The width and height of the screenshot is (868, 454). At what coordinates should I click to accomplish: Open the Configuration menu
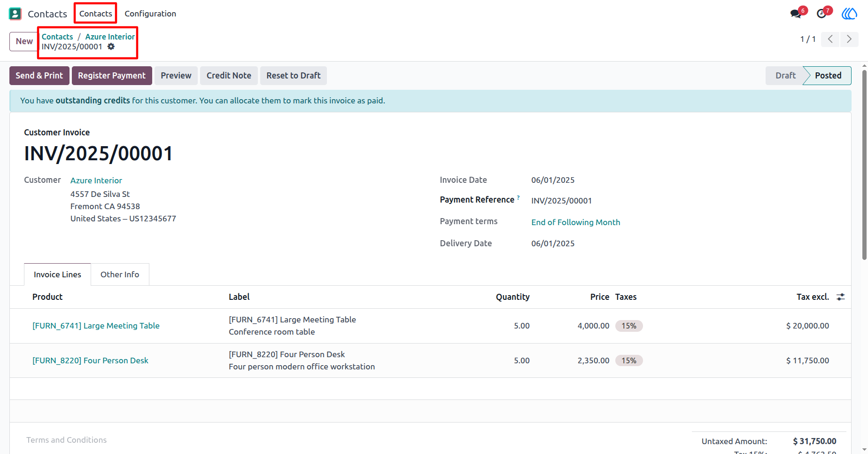click(150, 14)
